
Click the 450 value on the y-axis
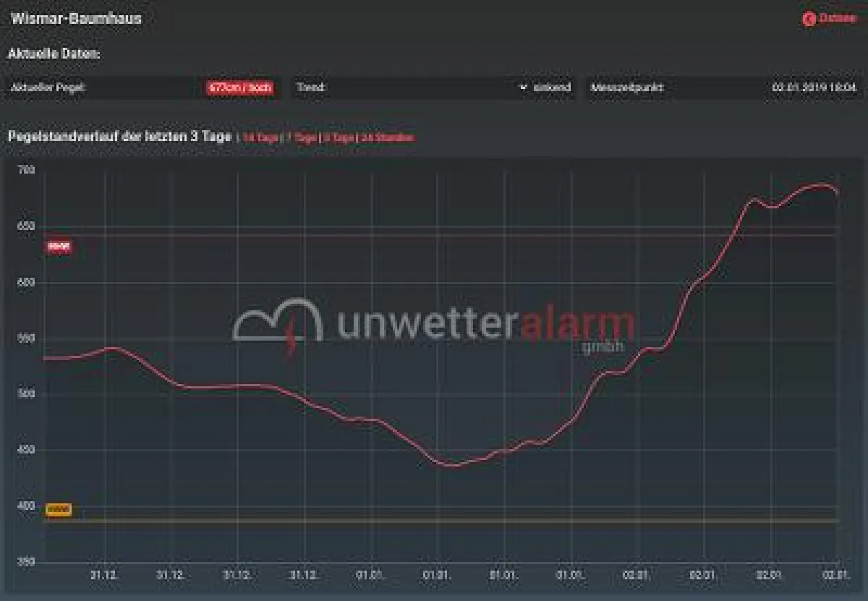coord(26,450)
